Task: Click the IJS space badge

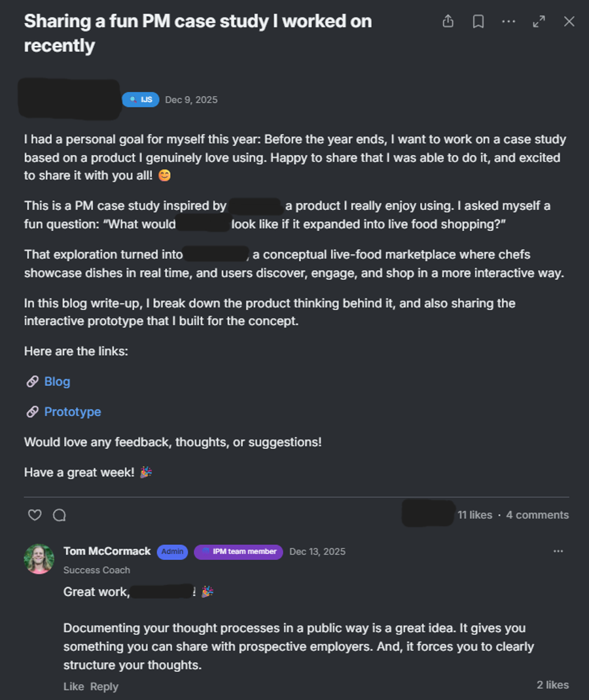Action: coord(141,99)
